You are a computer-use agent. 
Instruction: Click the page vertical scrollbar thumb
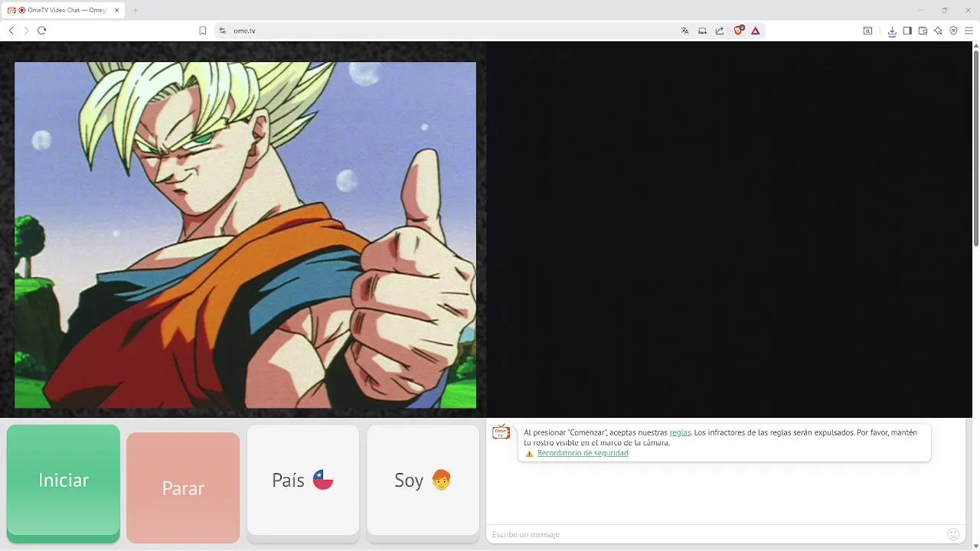pyautogui.click(x=975, y=148)
